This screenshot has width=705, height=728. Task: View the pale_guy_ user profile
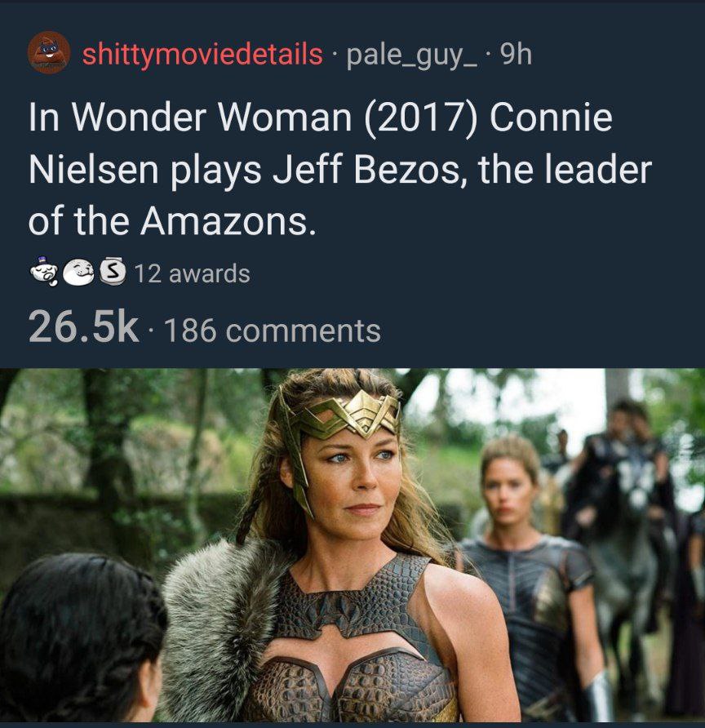(411, 55)
